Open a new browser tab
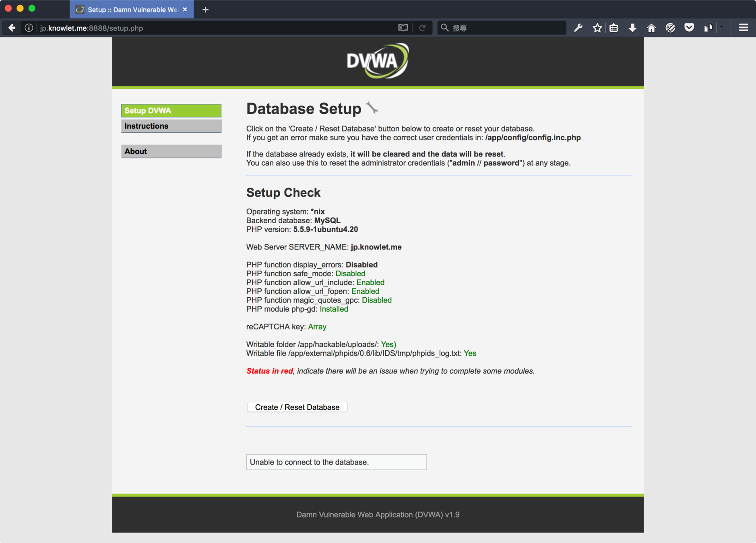This screenshot has width=756, height=543. tap(205, 10)
